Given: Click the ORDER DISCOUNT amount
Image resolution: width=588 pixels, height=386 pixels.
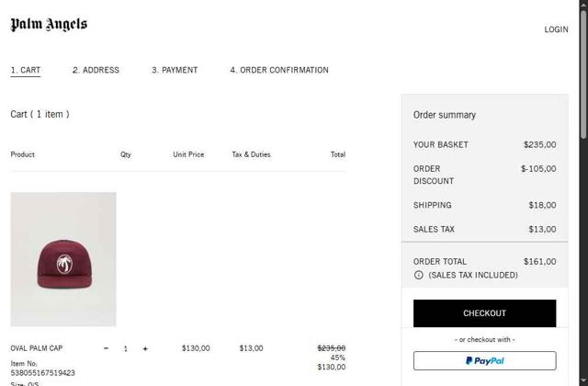Looking at the screenshot, I should tap(538, 169).
